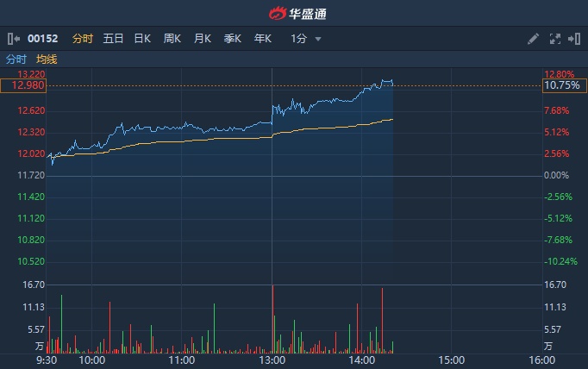This screenshot has height=369, width=588.
Task: Open the 1分 interval dropdown
Action: coord(299,39)
